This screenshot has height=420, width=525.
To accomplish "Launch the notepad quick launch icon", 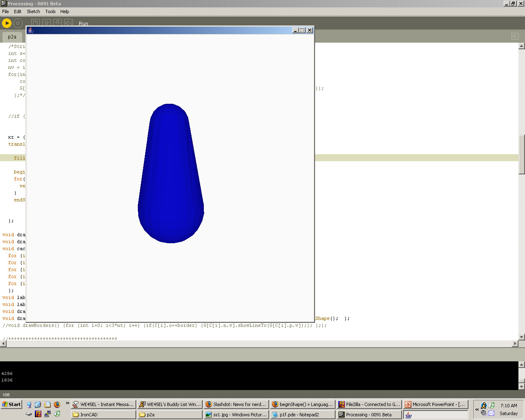I will [x=48, y=404].
